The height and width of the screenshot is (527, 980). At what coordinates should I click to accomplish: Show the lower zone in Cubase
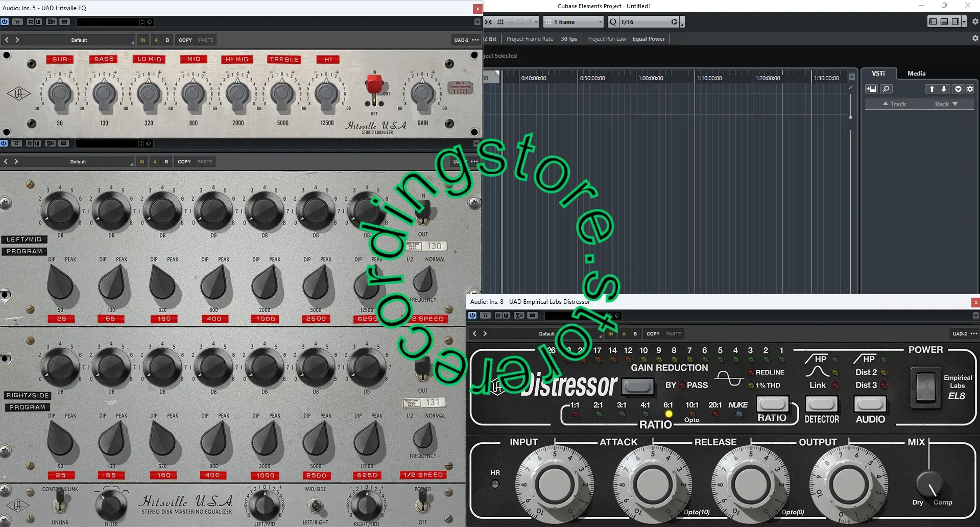944,21
